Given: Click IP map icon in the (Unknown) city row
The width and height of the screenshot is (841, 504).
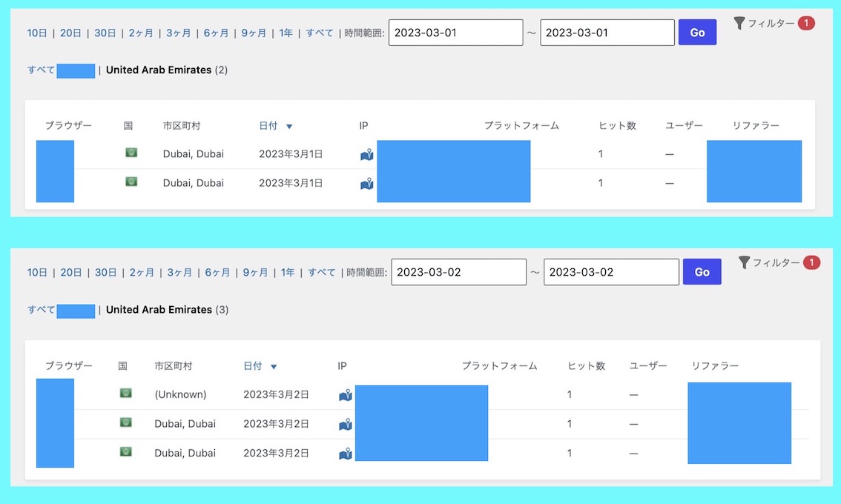Looking at the screenshot, I should pyautogui.click(x=345, y=396).
